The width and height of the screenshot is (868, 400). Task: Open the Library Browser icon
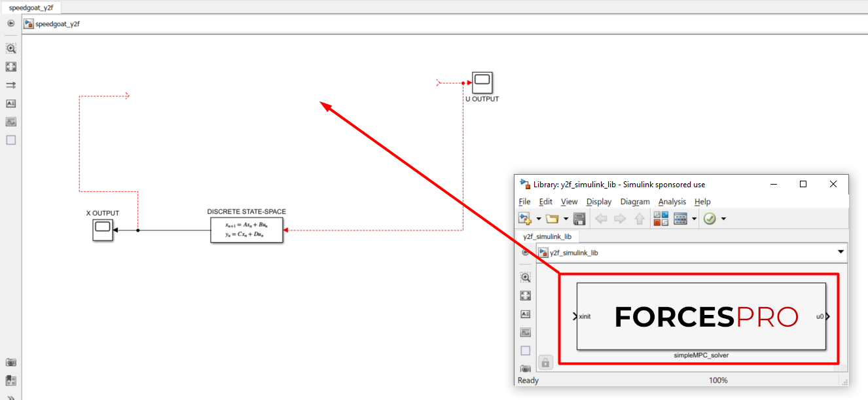(x=660, y=219)
